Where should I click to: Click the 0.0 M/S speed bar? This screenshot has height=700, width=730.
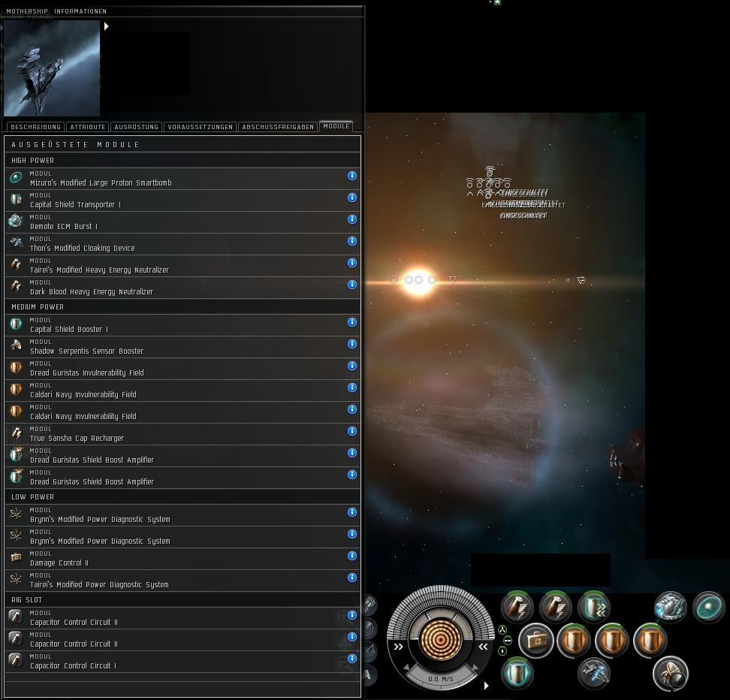coord(440,679)
